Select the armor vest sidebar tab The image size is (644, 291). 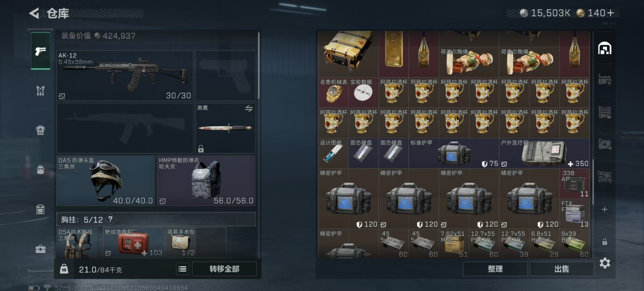click(40, 91)
